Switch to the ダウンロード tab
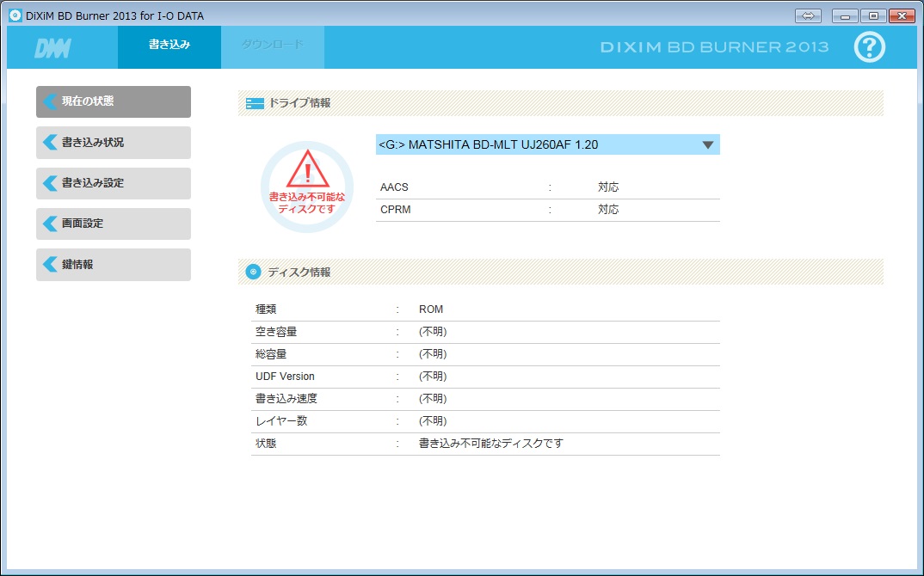 click(272, 47)
